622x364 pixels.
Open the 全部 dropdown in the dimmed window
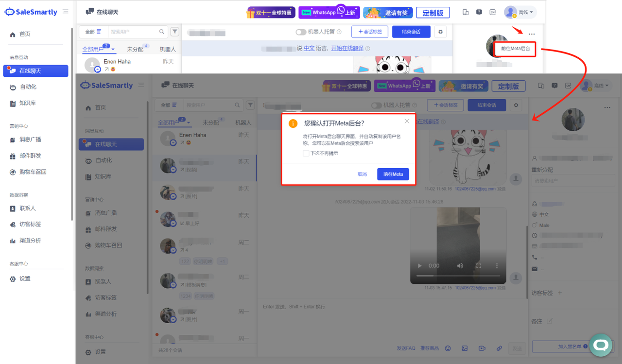tap(169, 105)
